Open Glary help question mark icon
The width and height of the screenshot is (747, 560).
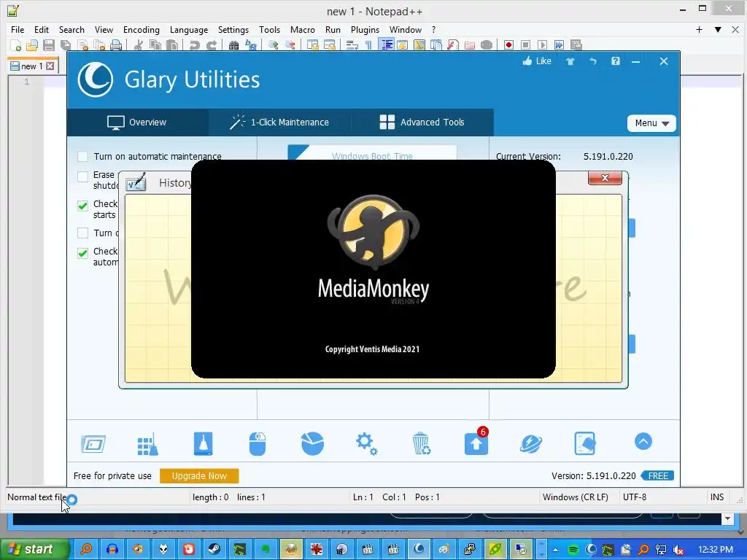tap(616, 61)
